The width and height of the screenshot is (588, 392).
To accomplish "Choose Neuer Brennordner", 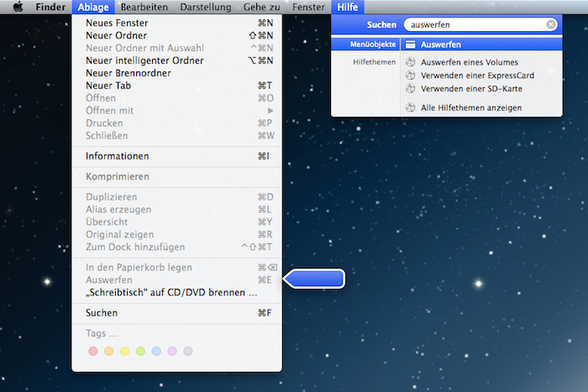I will tap(176, 73).
